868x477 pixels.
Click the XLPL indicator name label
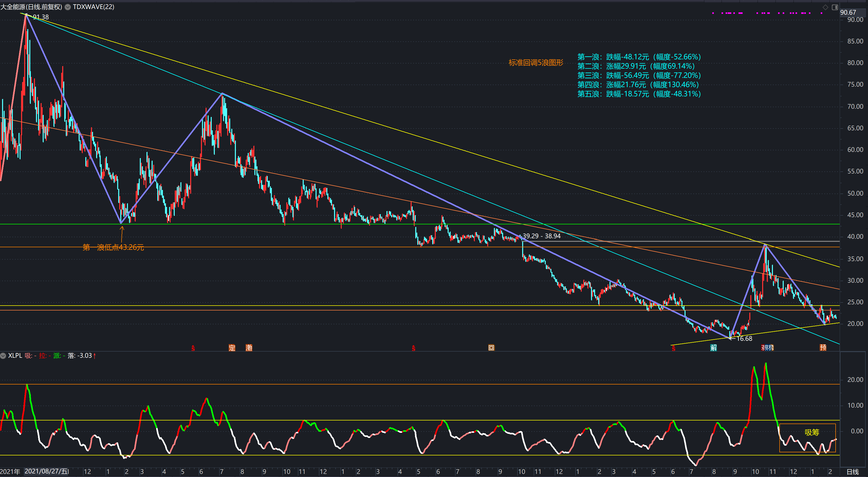[15, 356]
